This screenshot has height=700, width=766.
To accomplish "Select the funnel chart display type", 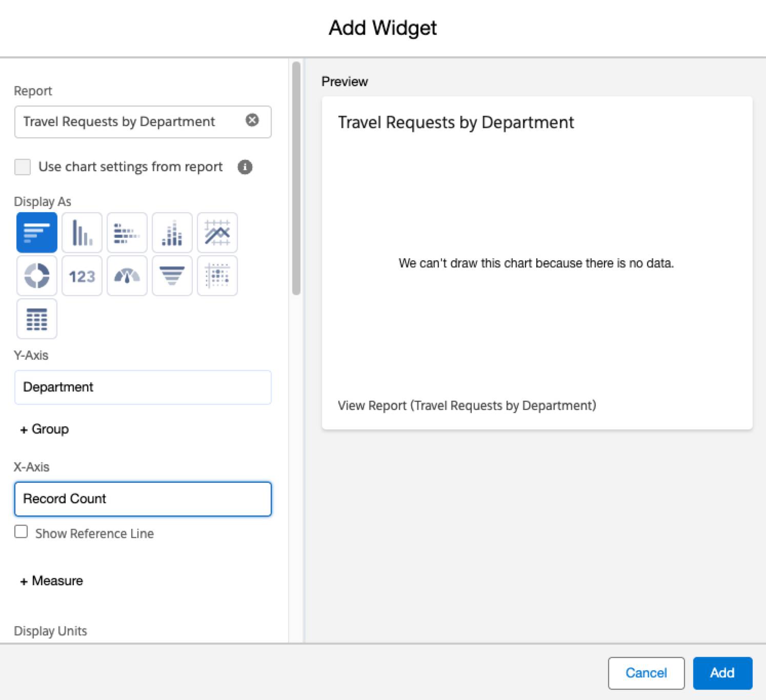I will pos(172,276).
